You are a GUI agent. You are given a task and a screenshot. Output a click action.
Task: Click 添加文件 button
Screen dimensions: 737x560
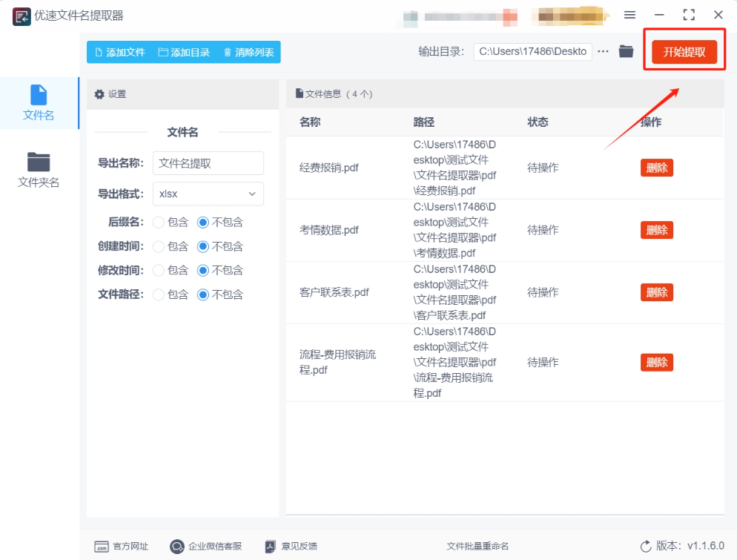(120, 52)
